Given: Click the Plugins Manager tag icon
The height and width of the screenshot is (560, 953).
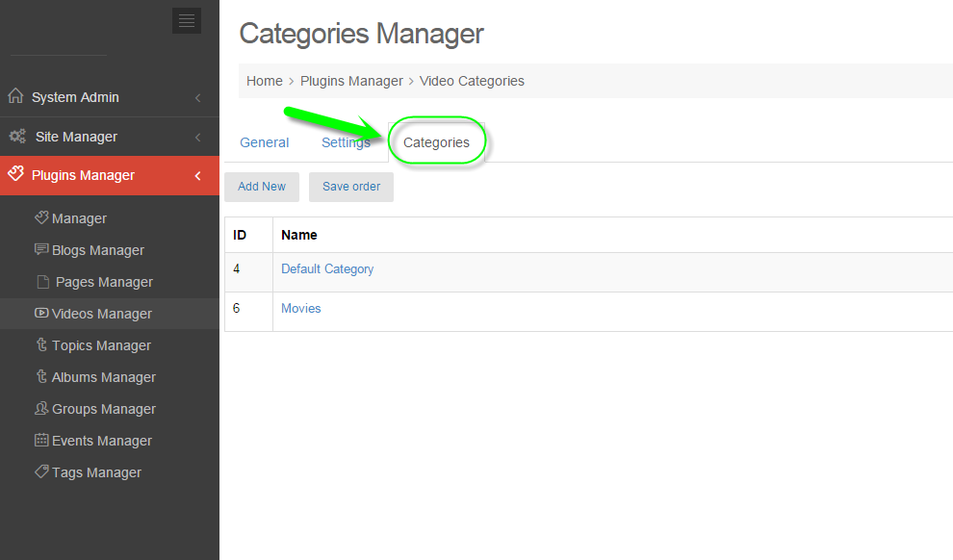Looking at the screenshot, I should pyautogui.click(x=15, y=175).
